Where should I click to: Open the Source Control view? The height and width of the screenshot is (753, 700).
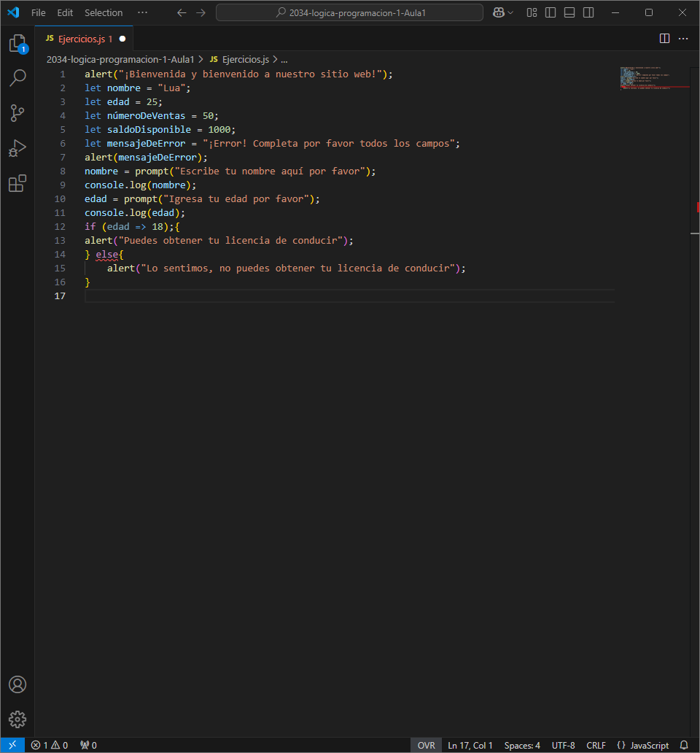click(x=17, y=113)
